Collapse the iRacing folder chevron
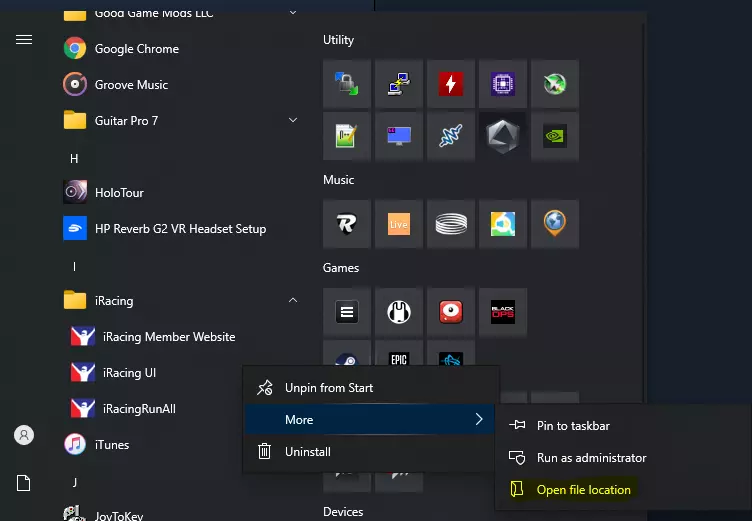Viewport: 752px width, 521px height. tap(293, 300)
